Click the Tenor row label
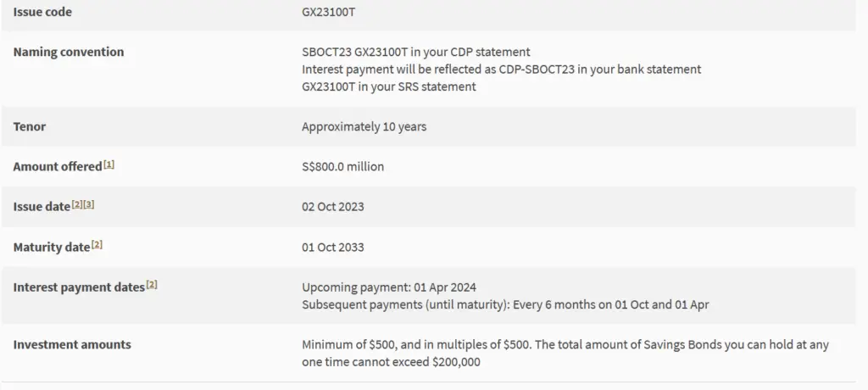 pyautogui.click(x=30, y=126)
